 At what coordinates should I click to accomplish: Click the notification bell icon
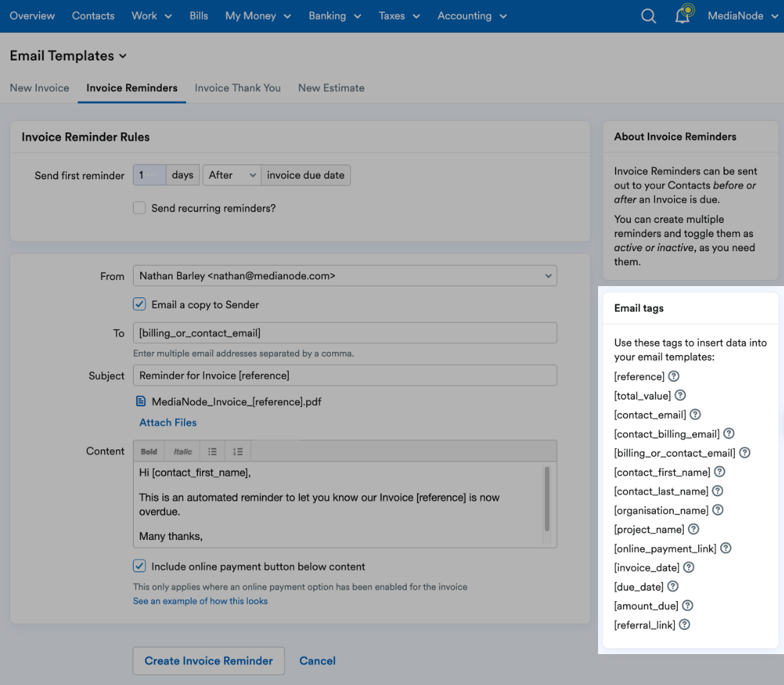pyautogui.click(x=683, y=15)
